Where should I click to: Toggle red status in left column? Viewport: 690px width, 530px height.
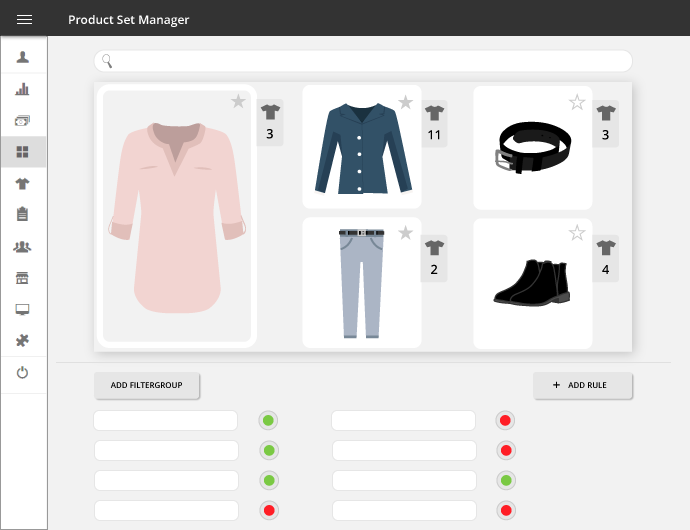point(269,510)
